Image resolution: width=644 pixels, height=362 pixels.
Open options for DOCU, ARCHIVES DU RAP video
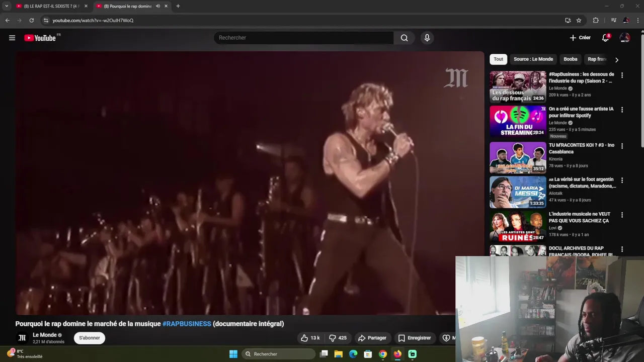click(622, 249)
